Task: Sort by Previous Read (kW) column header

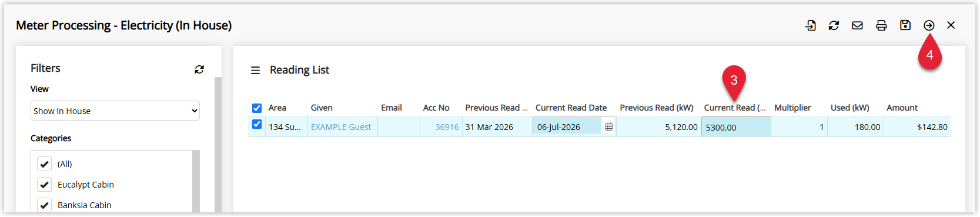Action: [657, 108]
